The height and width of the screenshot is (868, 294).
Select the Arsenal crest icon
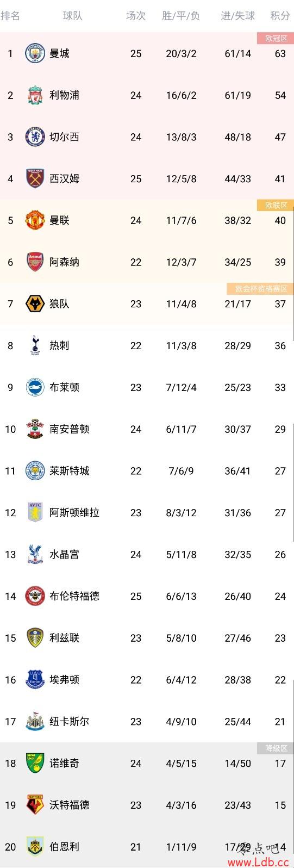[x=35, y=262]
